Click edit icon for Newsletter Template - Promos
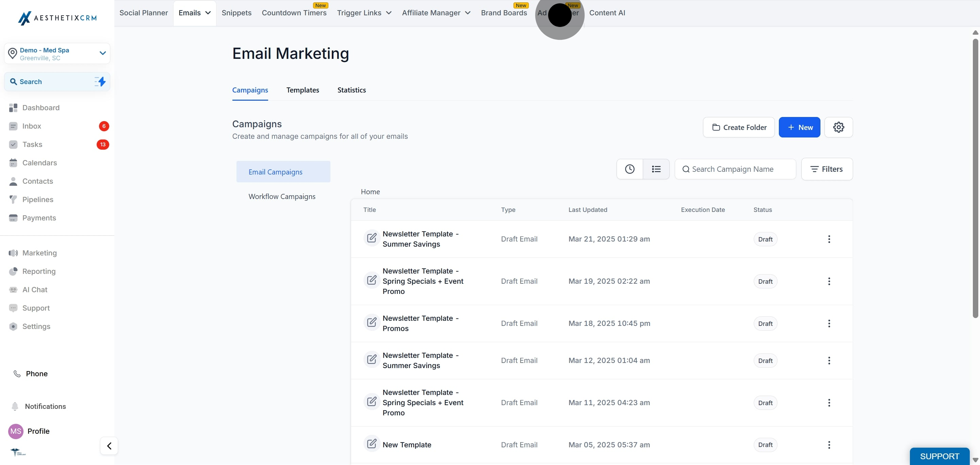Viewport: 980px width, 465px height. (372, 322)
